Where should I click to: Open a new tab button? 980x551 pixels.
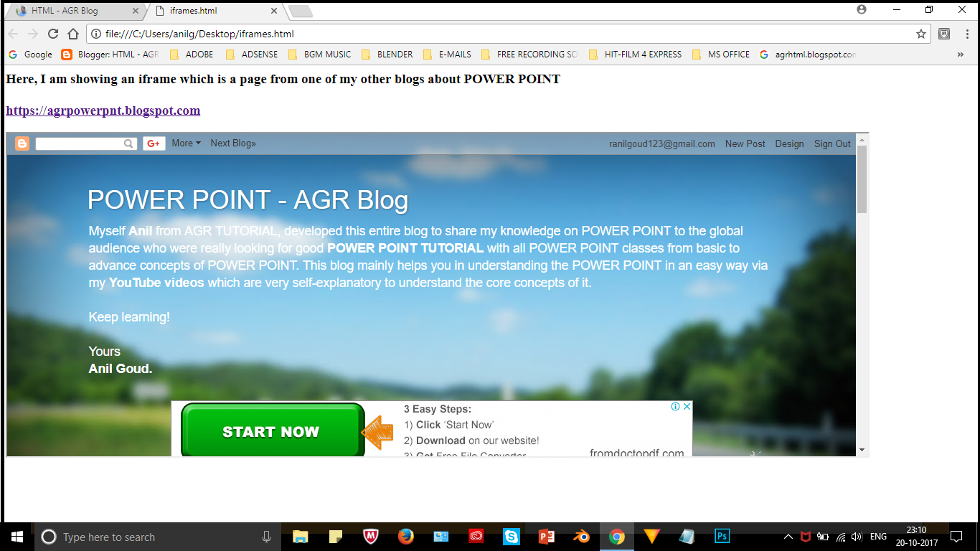pos(300,11)
